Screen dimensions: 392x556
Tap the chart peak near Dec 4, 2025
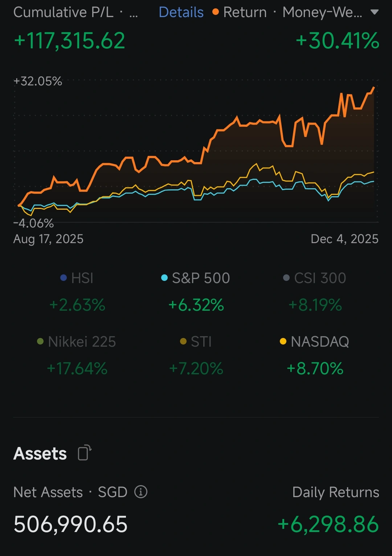(373, 88)
